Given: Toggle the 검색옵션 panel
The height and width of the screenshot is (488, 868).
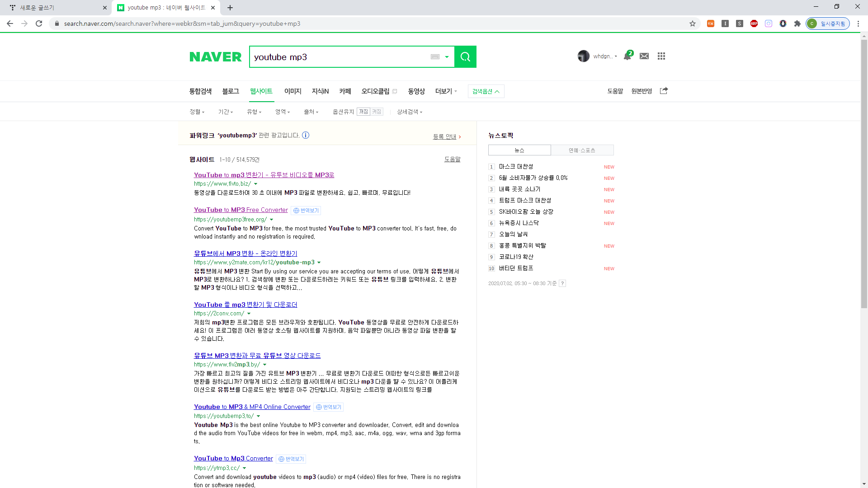Looking at the screenshot, I should (486, 91).
